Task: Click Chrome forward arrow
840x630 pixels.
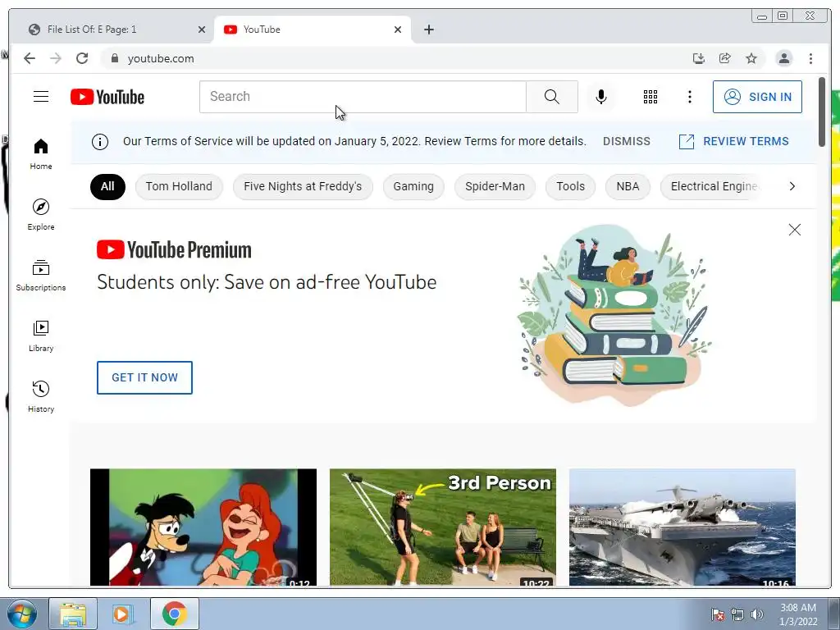Action: pos(56,58)
